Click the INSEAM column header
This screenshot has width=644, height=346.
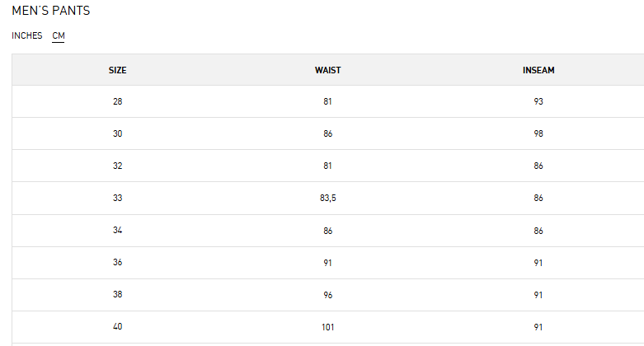point(538,70)
